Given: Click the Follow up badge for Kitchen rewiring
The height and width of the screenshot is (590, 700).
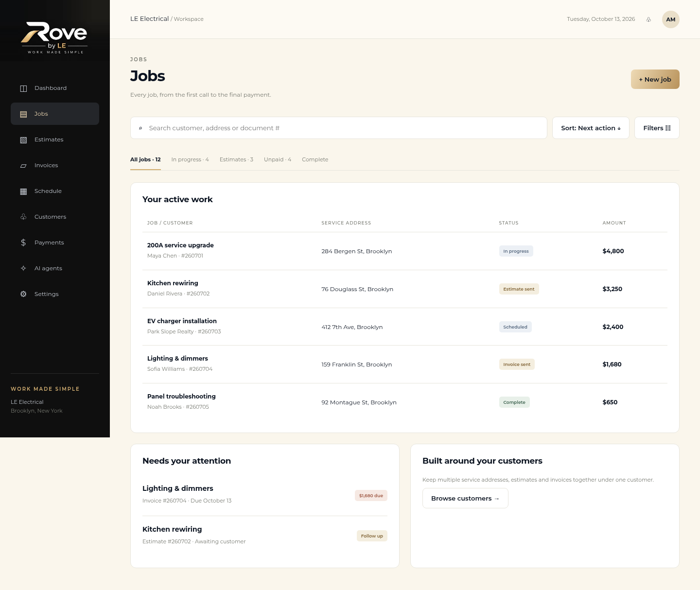Looking at the screenshot, I should point(372,536).
